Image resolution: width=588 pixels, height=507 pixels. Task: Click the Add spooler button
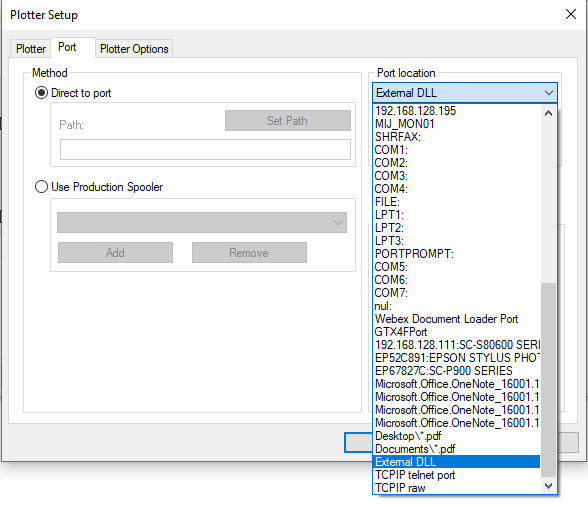115,252
